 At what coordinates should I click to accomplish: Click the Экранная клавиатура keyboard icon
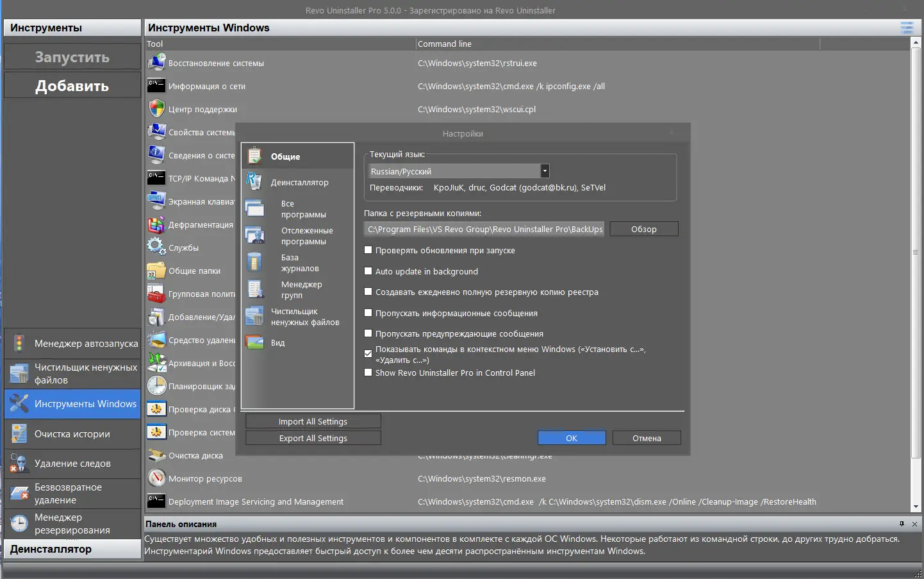tap(156, 201)
